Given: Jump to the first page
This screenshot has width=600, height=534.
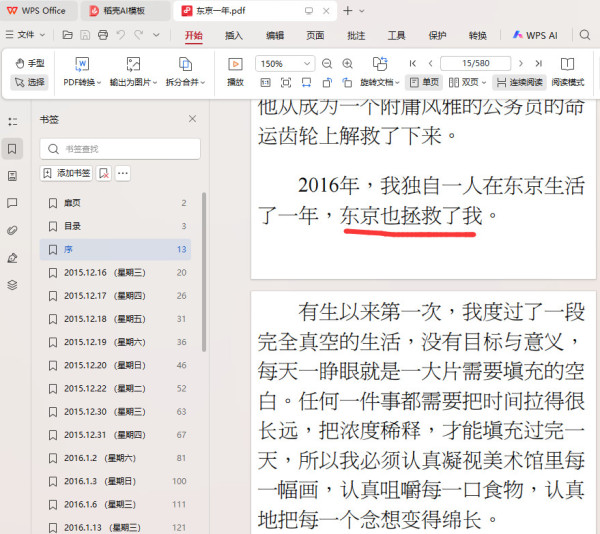Looking at the screenshot, I should [x=412, y=63].
